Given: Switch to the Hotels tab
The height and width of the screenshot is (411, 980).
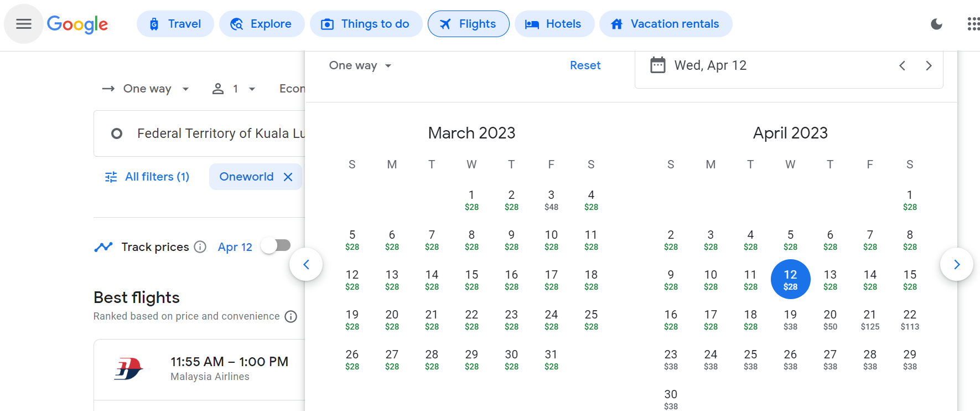Looking at the screenshot, I should coord(554,24).
